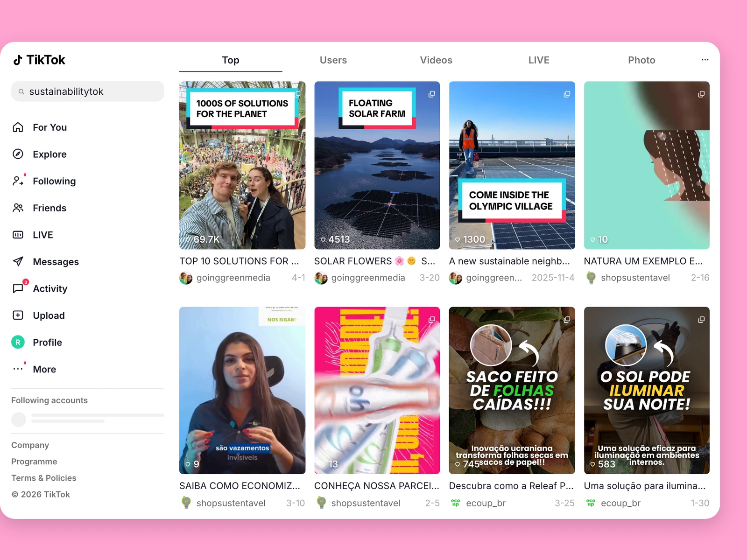Expand the More ellipsis icon in sidebar
Image resolution: width=747 pixels, height=560 pixels.
[18, 369]
